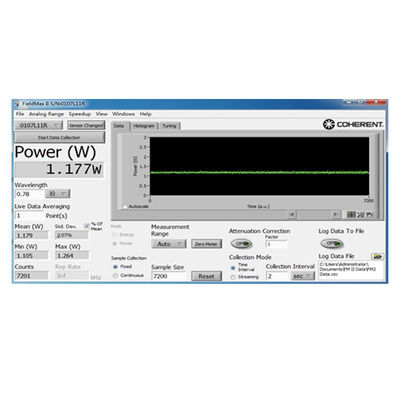
Task: Open the Analog Range menu
Action: [x=46, y=114]
